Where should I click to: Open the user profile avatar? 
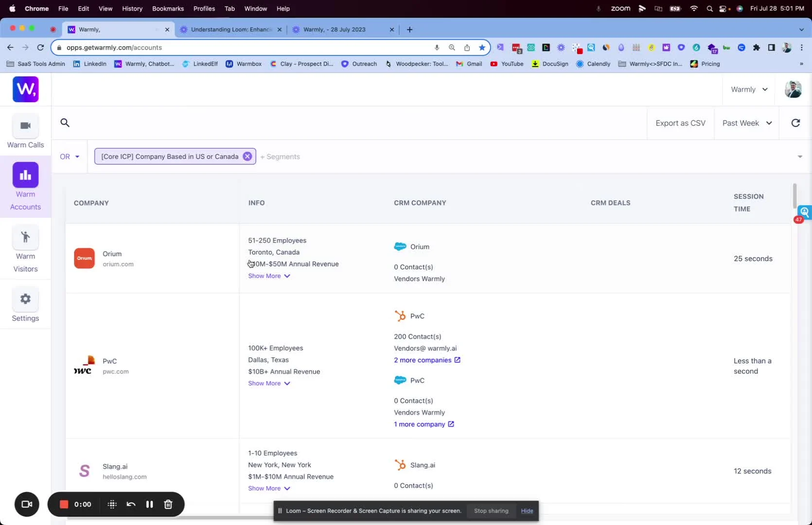pyautogui.click(x=793, y=89)
